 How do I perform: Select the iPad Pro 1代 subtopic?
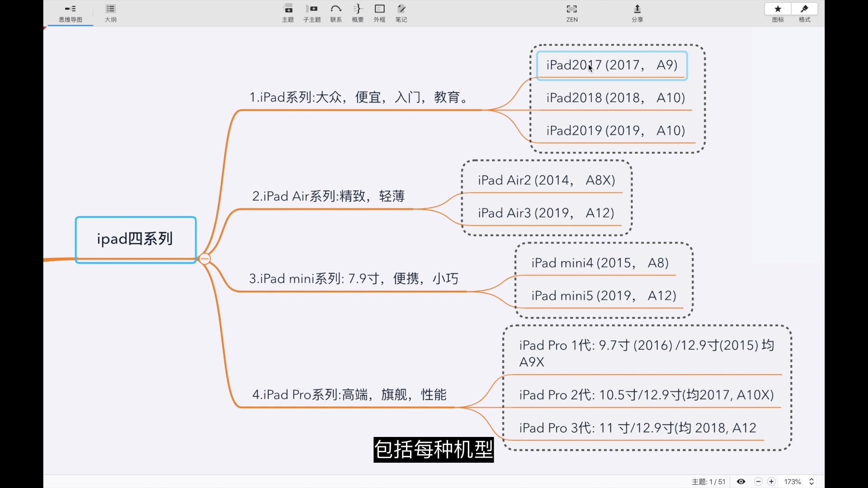(646, 353)
